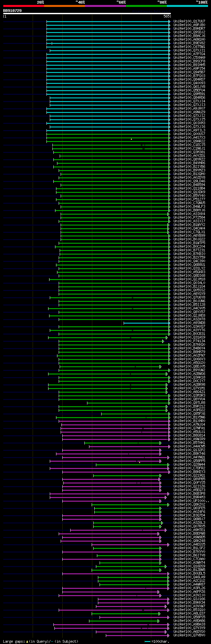This screenshot has height=644, width=211.
Task: Select hit label UniRef100_C1ECI5
Action: click(189, 145)
